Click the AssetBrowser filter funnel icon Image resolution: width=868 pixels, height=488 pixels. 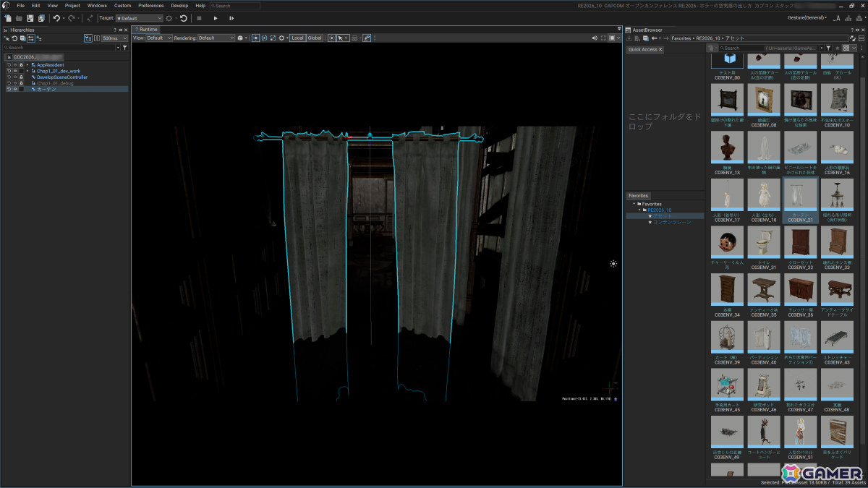tap(828, 48)
